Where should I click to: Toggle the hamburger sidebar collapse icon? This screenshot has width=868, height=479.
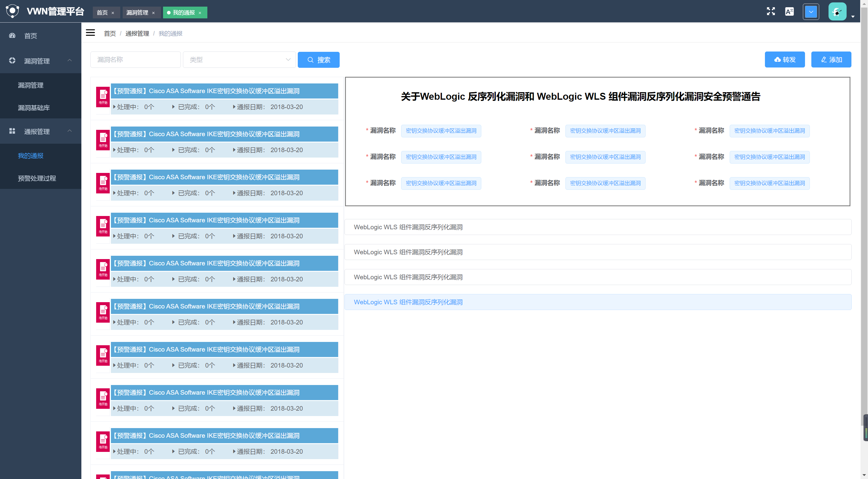tap(90, 33)
